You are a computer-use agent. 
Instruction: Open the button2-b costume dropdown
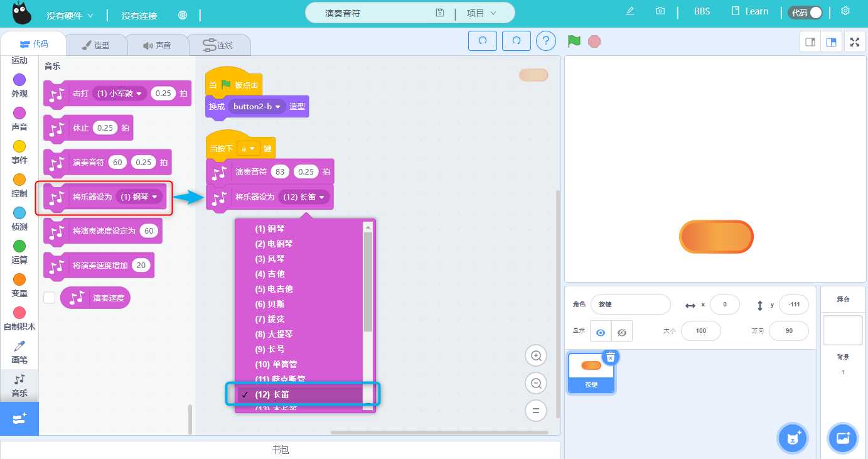(257, 107)
